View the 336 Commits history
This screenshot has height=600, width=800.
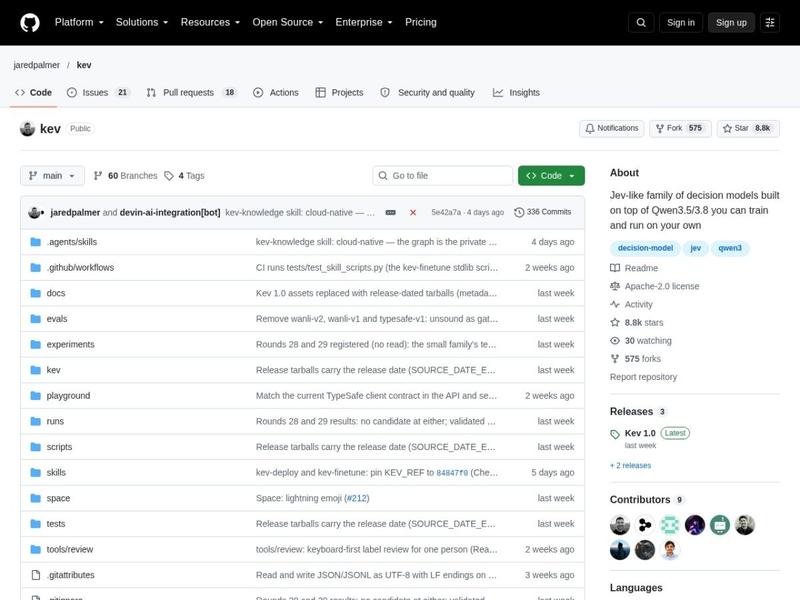click(x=543, y=212)
